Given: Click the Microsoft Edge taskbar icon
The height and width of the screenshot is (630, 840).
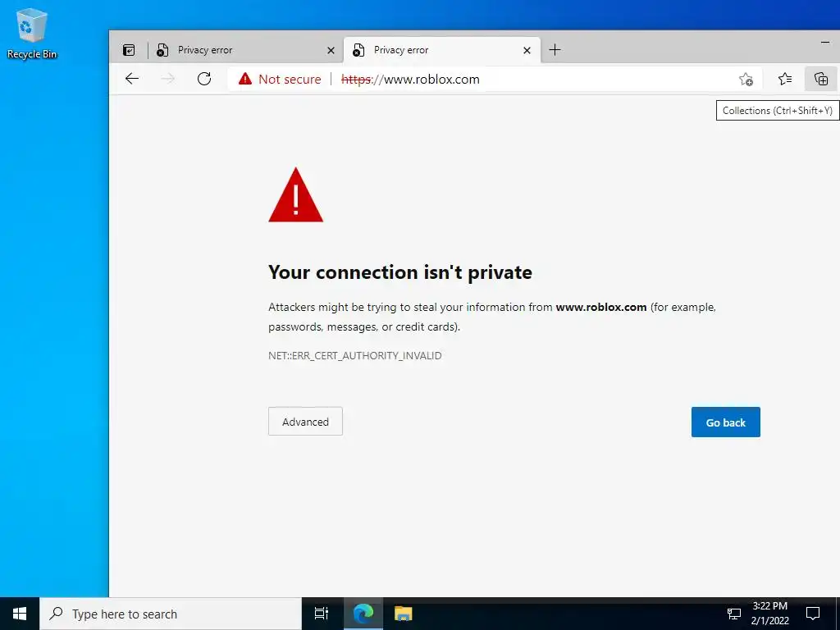Looking at the screenshot, I should (x=363, y=614).
